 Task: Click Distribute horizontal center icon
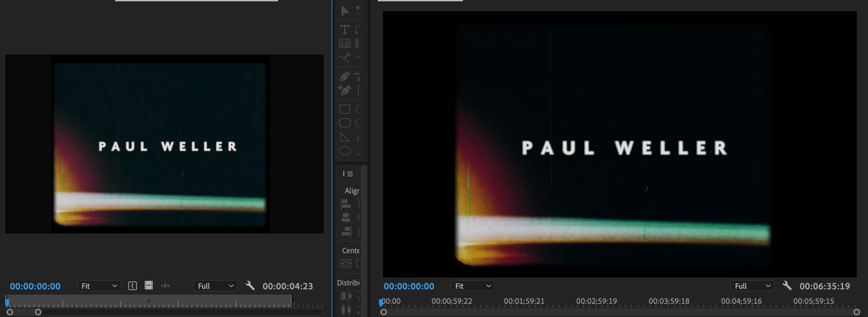(346, 309)
